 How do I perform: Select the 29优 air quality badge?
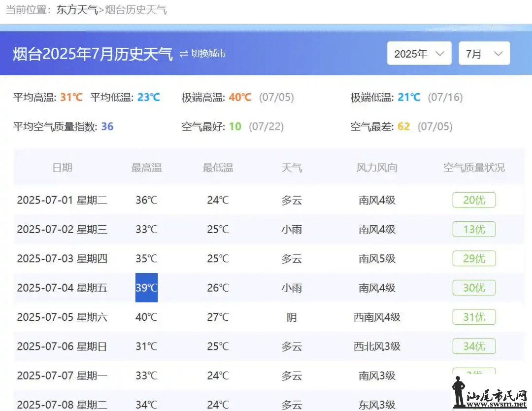tap(474, 258)
